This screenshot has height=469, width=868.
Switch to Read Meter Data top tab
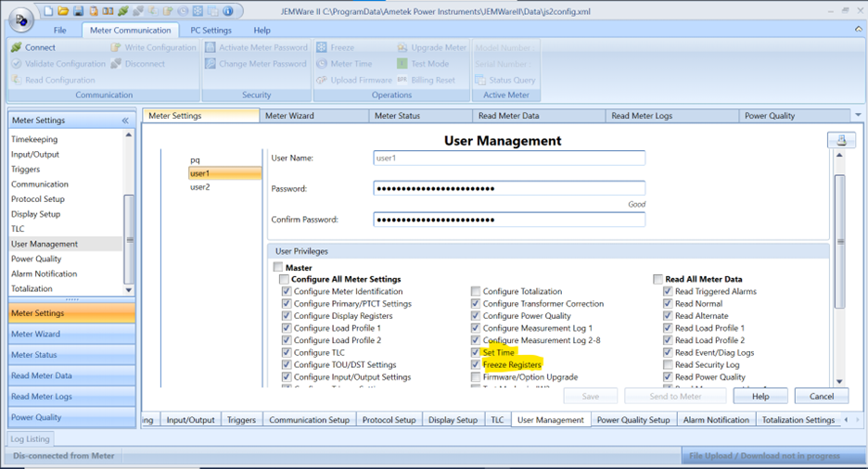[539, 116]
